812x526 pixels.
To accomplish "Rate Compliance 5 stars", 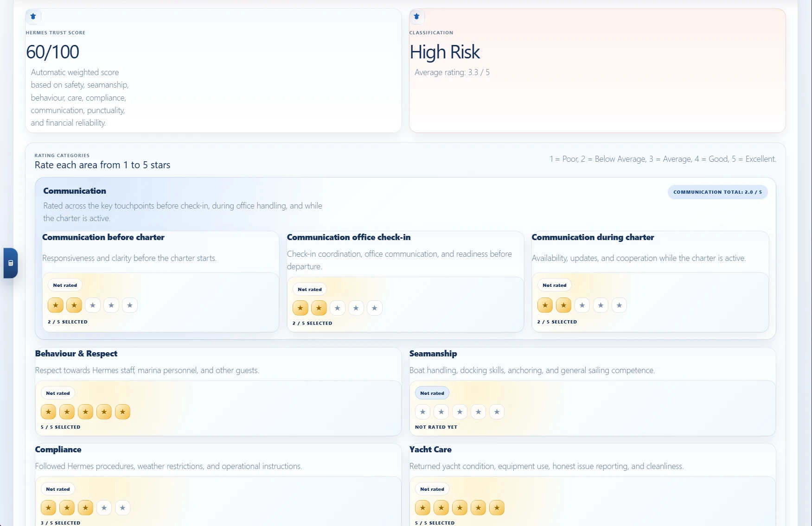I will (x=123, y=508).
